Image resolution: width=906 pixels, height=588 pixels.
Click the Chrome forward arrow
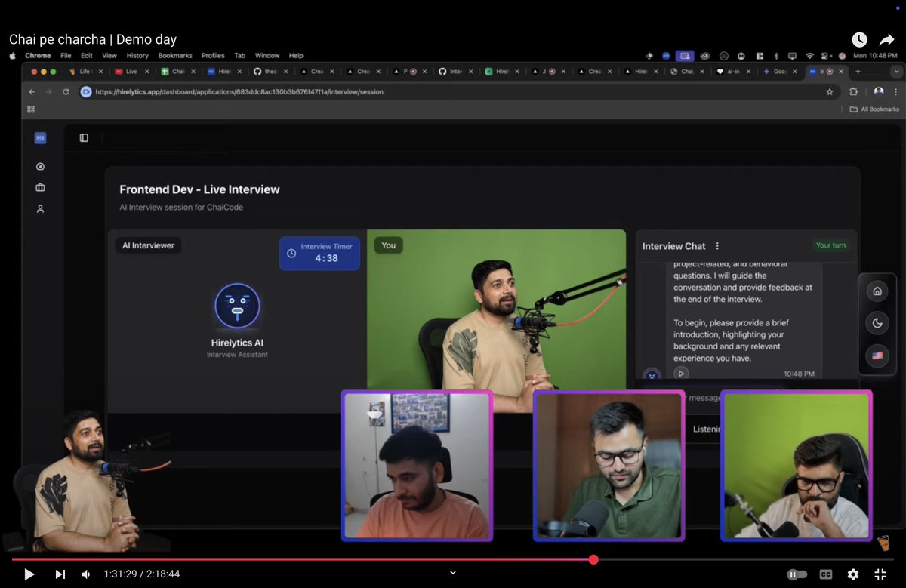(48, 91)
